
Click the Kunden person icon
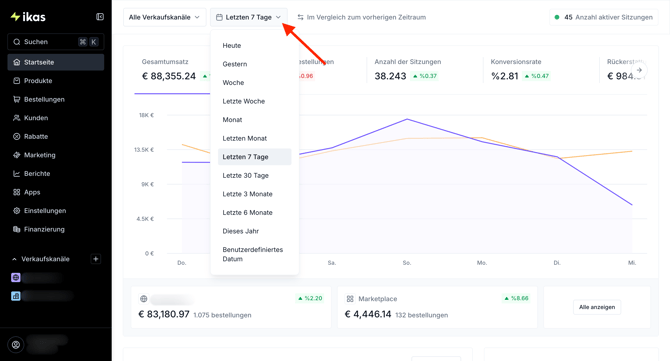pos(17,118)
